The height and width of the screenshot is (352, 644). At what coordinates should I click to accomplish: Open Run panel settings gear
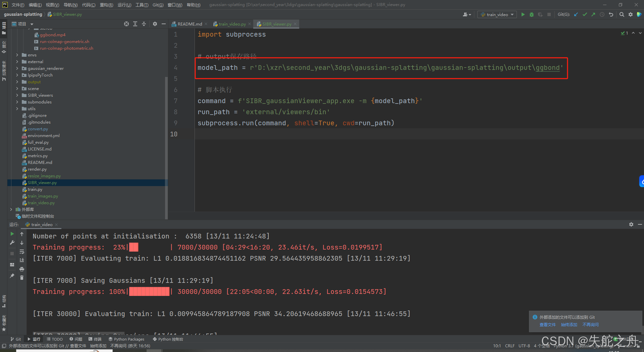[x=631, y=224]
